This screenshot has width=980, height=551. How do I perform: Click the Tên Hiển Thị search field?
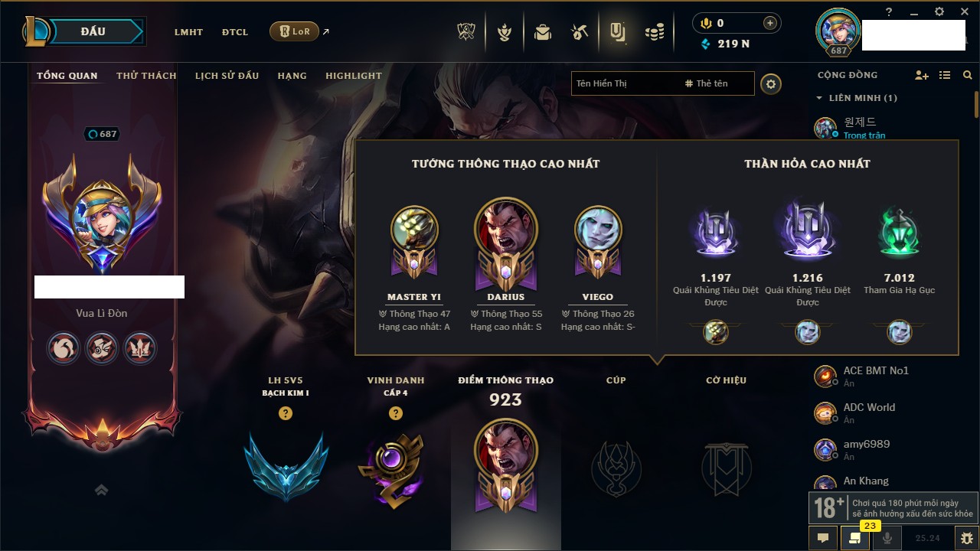625,83
